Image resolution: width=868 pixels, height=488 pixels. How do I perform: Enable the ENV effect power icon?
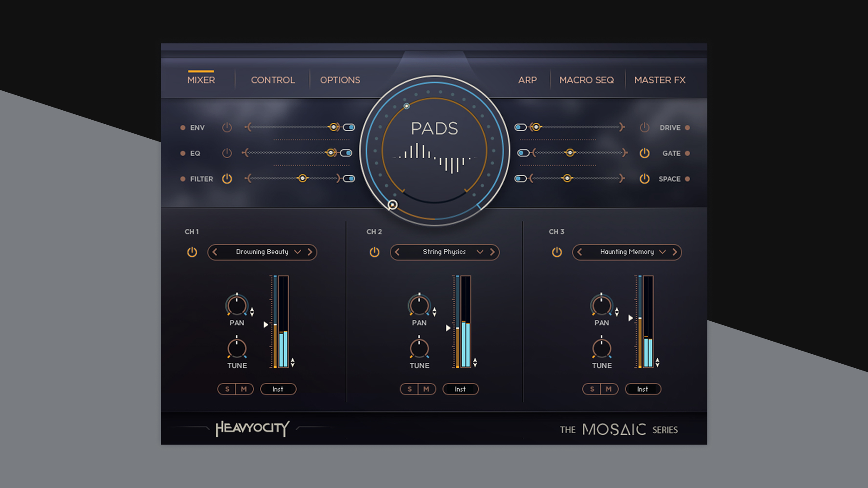pyautogui.click(x=227, y=127)
